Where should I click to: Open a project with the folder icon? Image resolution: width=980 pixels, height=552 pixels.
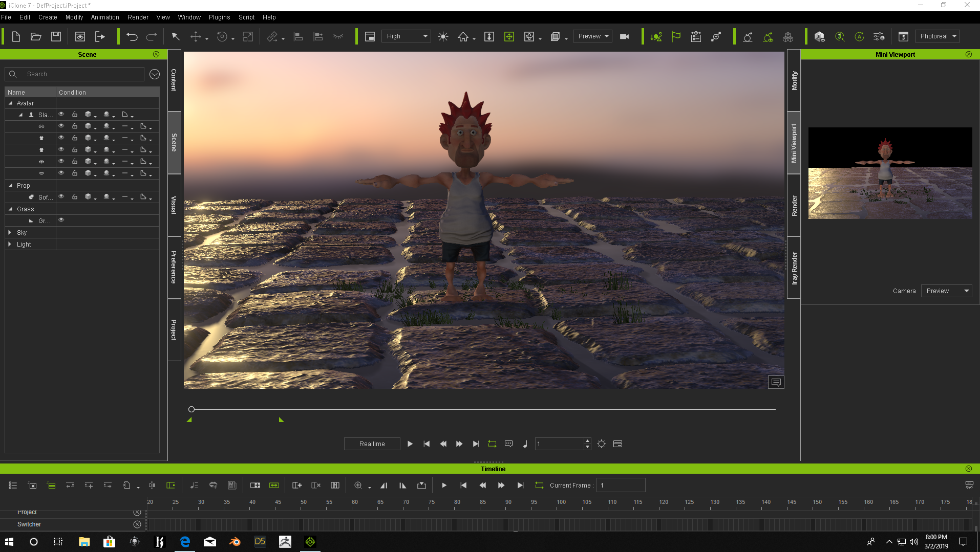click(36, 36)
